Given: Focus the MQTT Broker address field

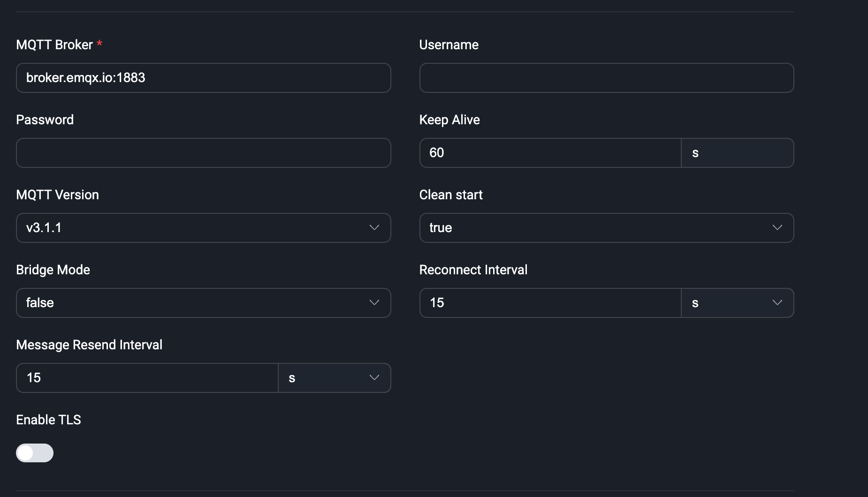Looking at the screenshot, I should pos(203,78).
